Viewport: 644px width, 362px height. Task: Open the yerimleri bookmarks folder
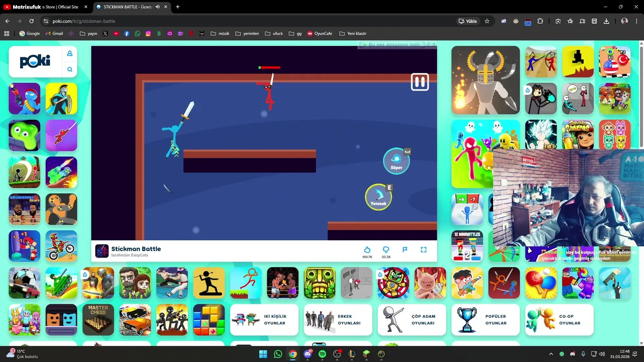pos(247,34)
